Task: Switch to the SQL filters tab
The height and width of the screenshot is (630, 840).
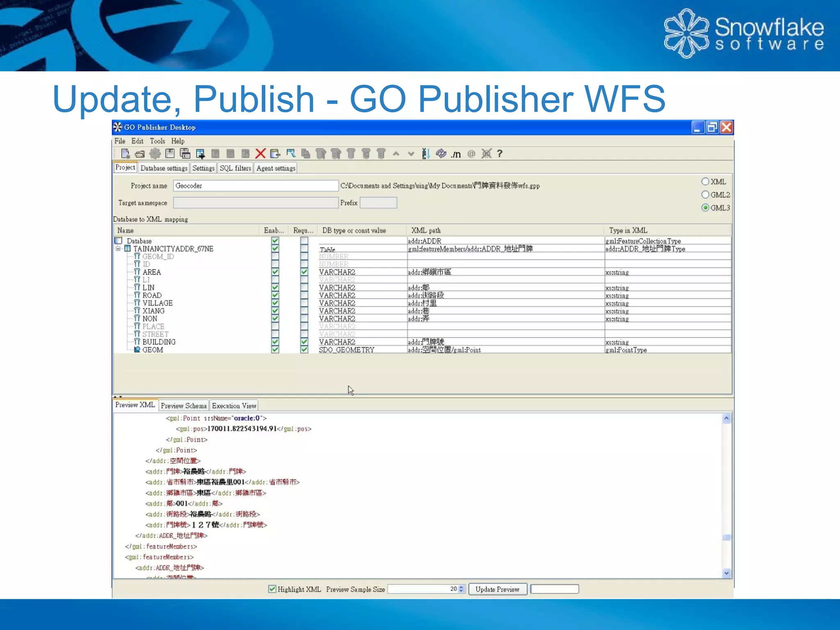Action: [x=235, y=168]
